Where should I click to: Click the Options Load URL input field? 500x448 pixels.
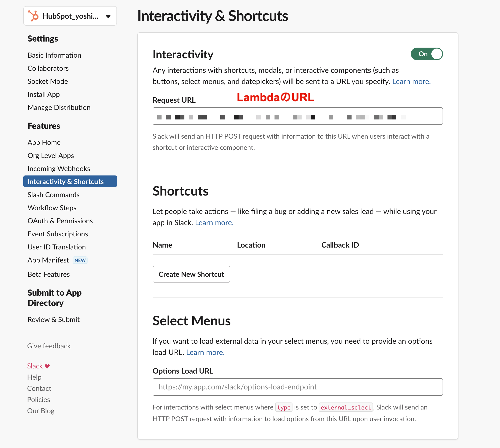tap(298, 387)
